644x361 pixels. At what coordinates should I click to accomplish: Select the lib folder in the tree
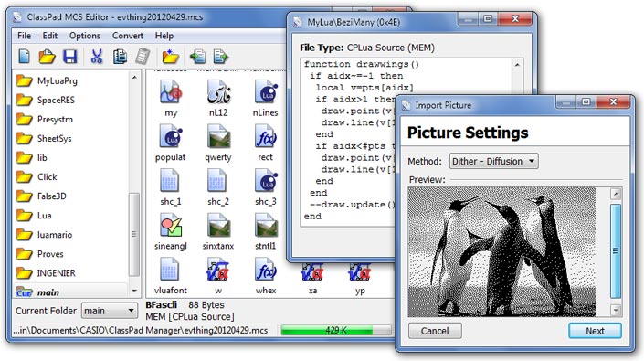(31, 158)
